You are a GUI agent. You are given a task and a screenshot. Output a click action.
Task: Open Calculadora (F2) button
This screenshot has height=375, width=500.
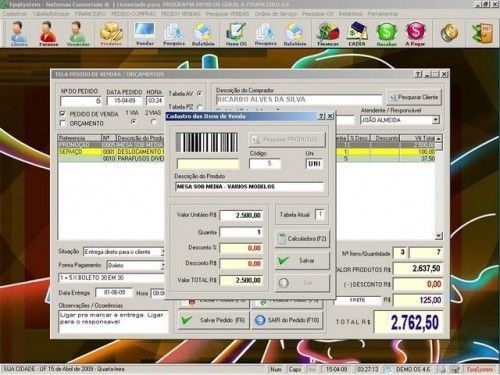click(303, 239)
